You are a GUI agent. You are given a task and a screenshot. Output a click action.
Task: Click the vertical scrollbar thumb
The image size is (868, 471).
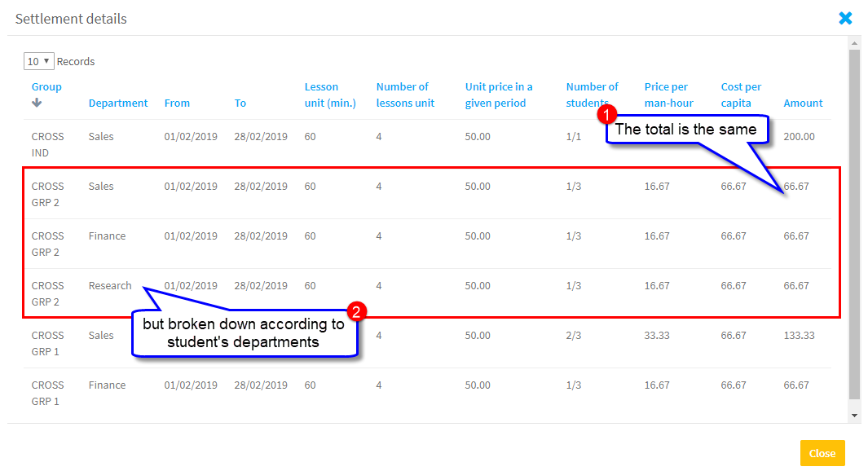click(854, 224)
